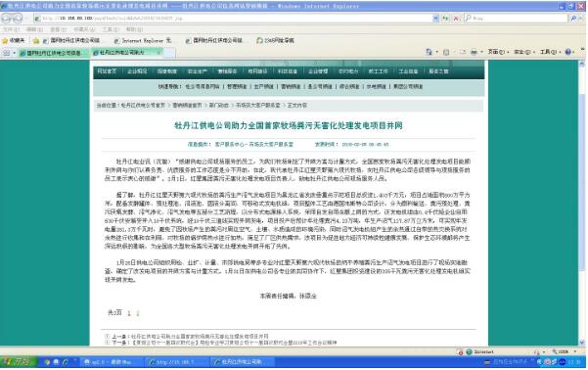Viewport: 588px width, 370px height.
Task: Click the vertical scrollbar of the page
Action: [x=582, y=203]
